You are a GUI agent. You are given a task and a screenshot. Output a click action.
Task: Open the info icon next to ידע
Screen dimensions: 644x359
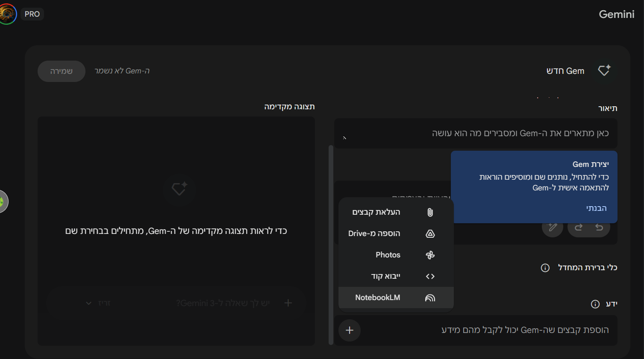[x=595, y=304]
